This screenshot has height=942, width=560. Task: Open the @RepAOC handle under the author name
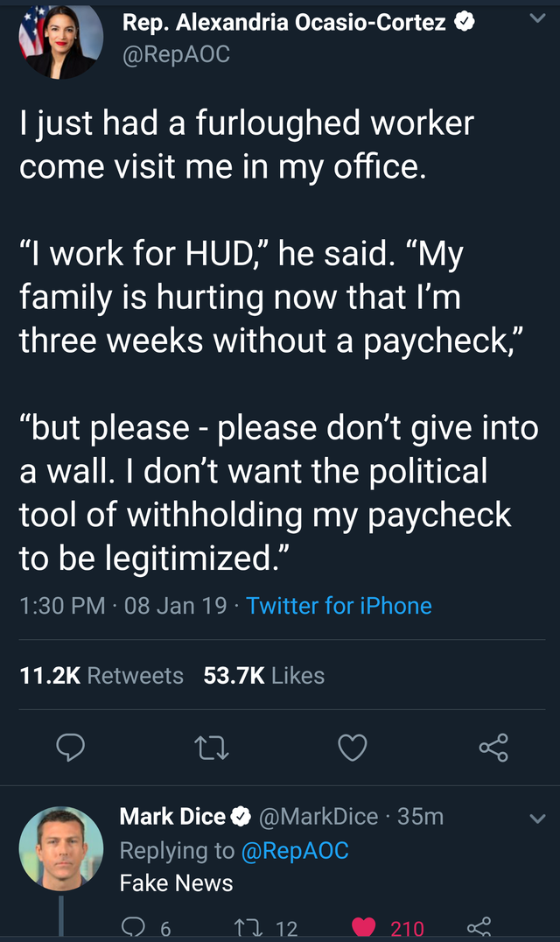pos(177,53)
